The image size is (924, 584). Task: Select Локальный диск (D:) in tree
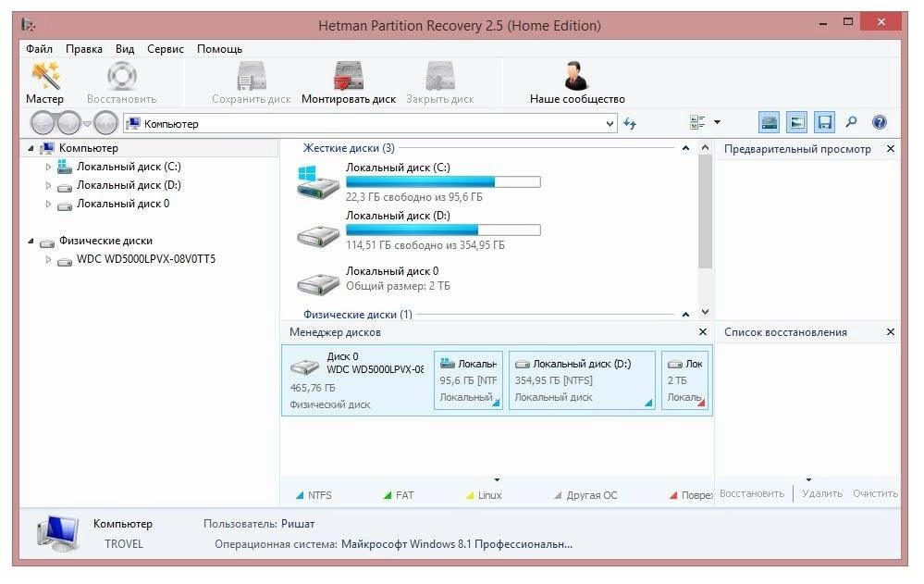(129, 185)
